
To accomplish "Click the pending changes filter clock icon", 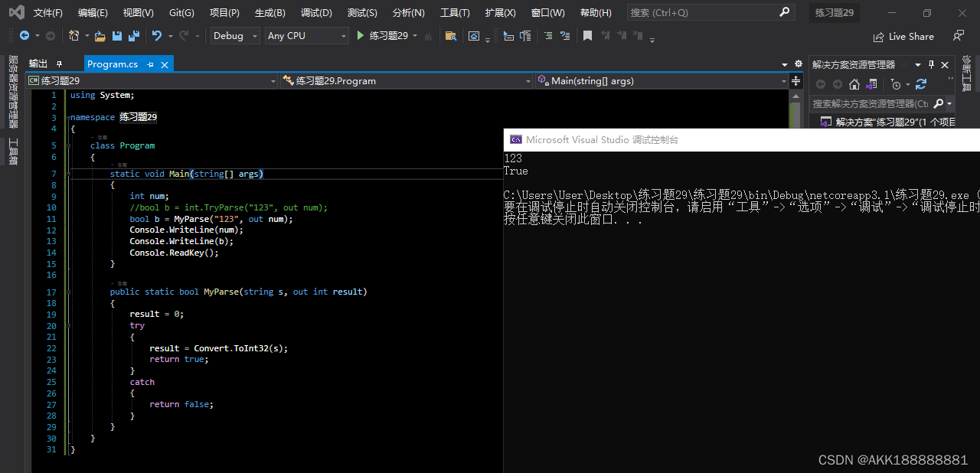I will 896,84.
